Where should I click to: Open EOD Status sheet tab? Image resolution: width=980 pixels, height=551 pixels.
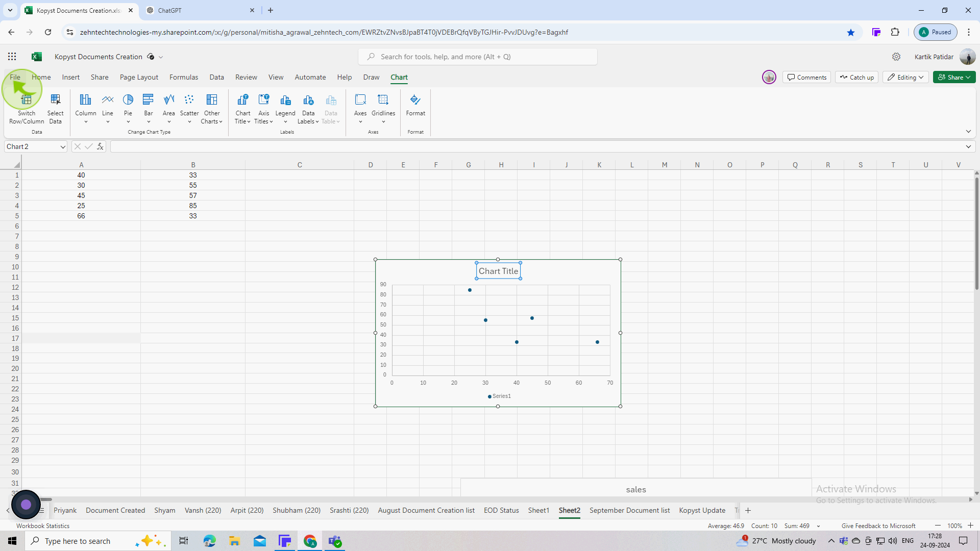[x=501, y=510]
